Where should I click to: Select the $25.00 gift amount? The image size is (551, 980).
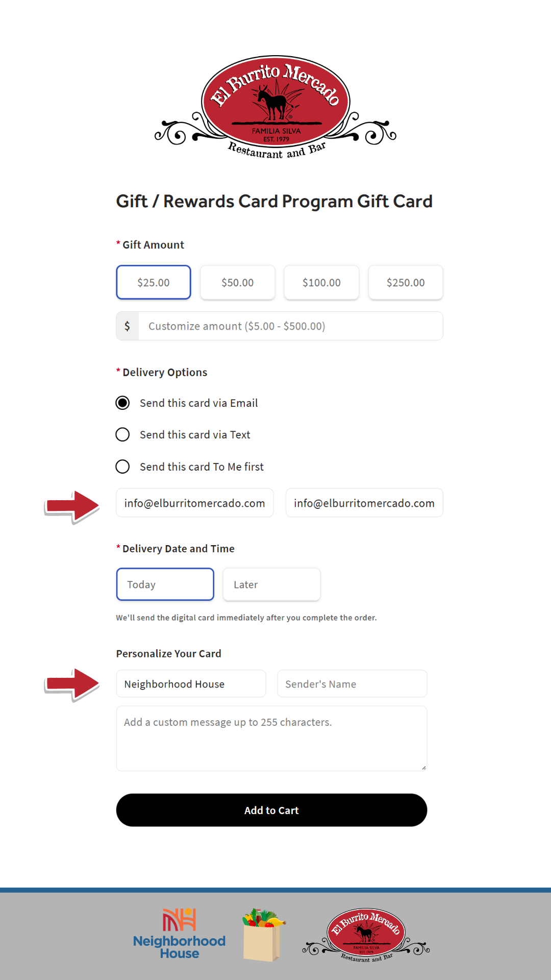click(x=154, y=282)
